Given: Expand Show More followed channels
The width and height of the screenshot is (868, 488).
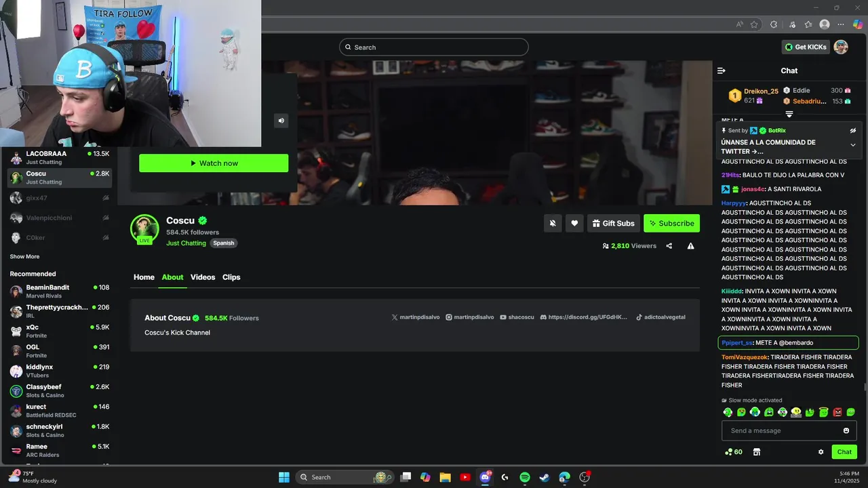Looking at the screenshot, I should 24,257.
